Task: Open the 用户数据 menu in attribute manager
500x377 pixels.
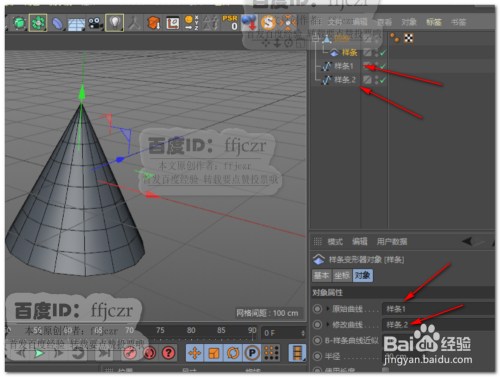Action: click(392, 242)
